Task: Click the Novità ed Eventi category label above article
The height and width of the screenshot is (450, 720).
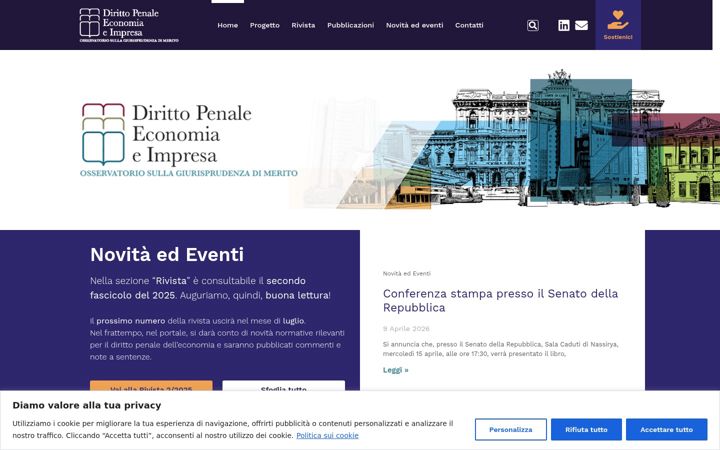Action: coord(407,273)
